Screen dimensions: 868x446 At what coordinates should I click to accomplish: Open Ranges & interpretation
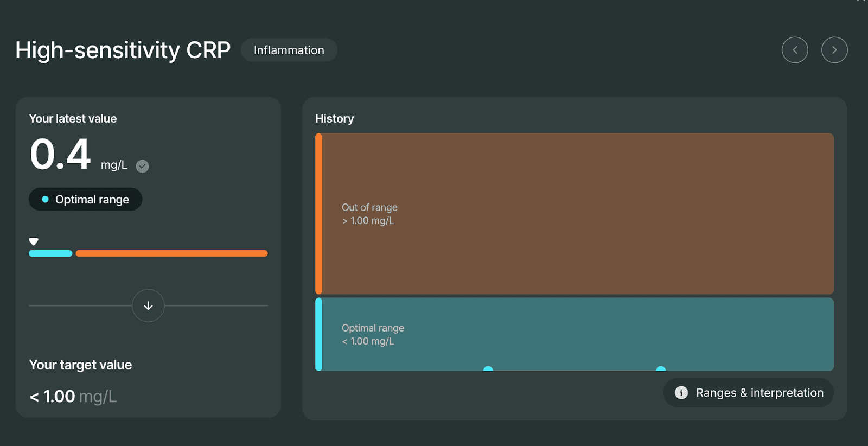[x=748, y=393]
